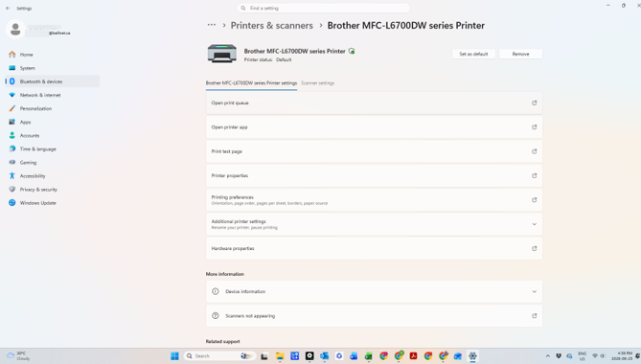The image size is (641, 364).
Task: Click the breadcrumb ellipsis to show hidden path
Action: click(212, 25)
